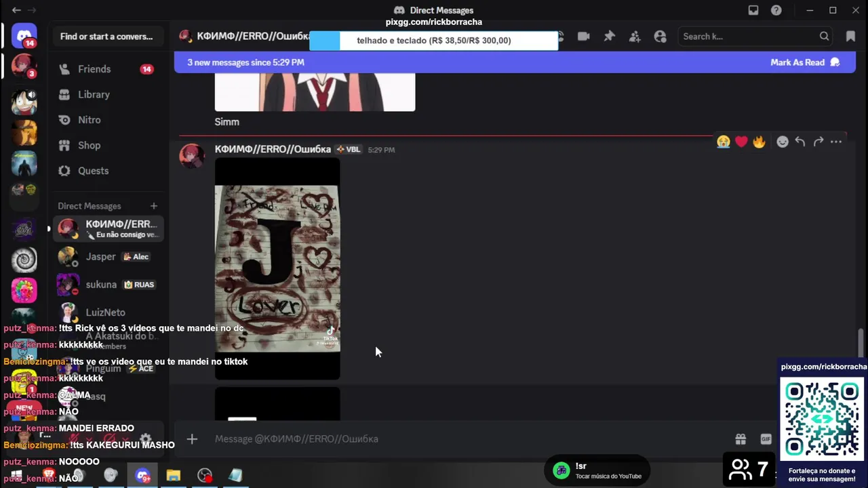The height and width of the screenshot is (488, 868).
Task: Open the DM with sukuna
Action: (x=108, y=285)
